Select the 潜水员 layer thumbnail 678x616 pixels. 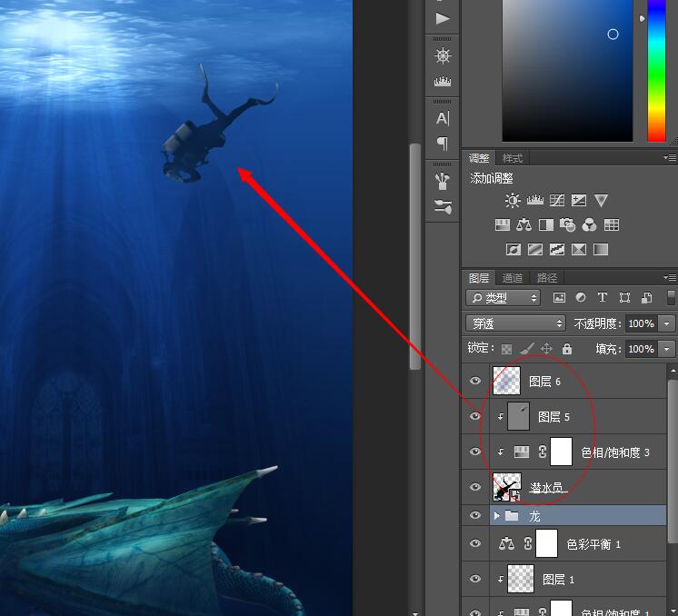(507, 487)
